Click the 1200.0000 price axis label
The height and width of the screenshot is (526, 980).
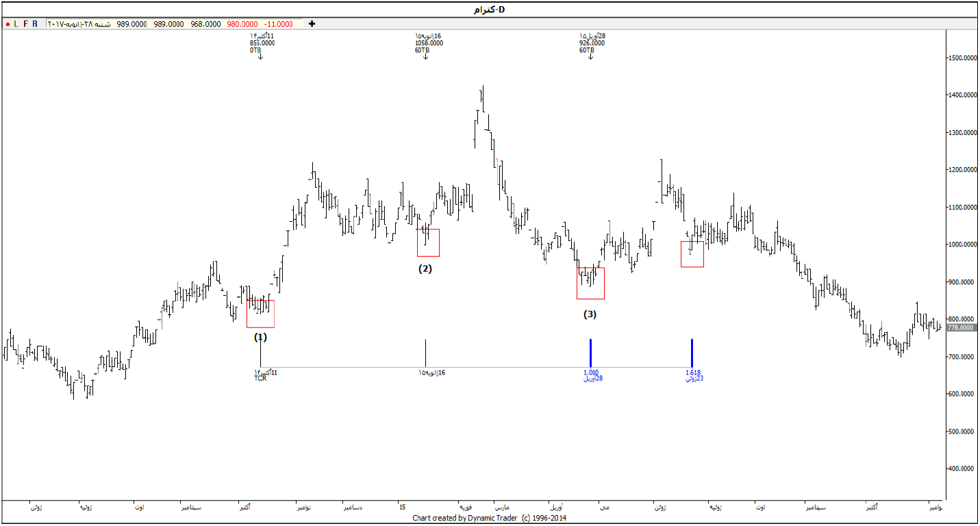pos(963,170)
